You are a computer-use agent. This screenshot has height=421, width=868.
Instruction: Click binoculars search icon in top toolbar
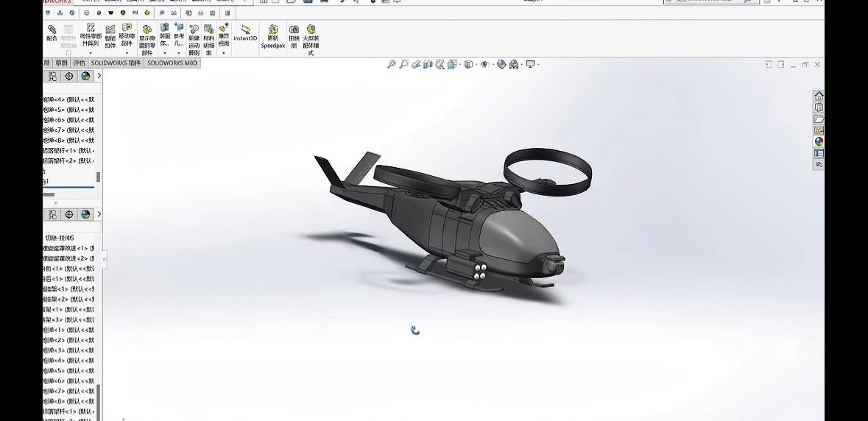[174, 13]
